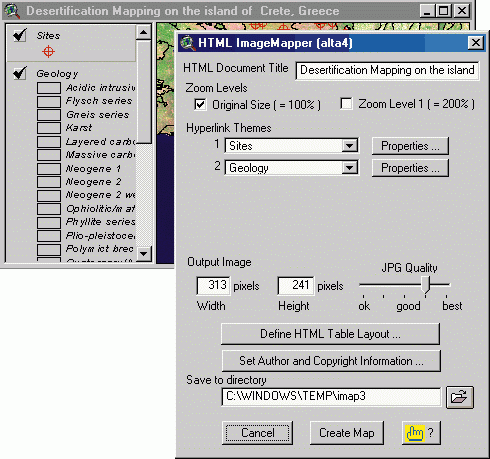Click the yellow hand help button
Image resolution: width=490 pixels, height=459 pixels.
421,433
